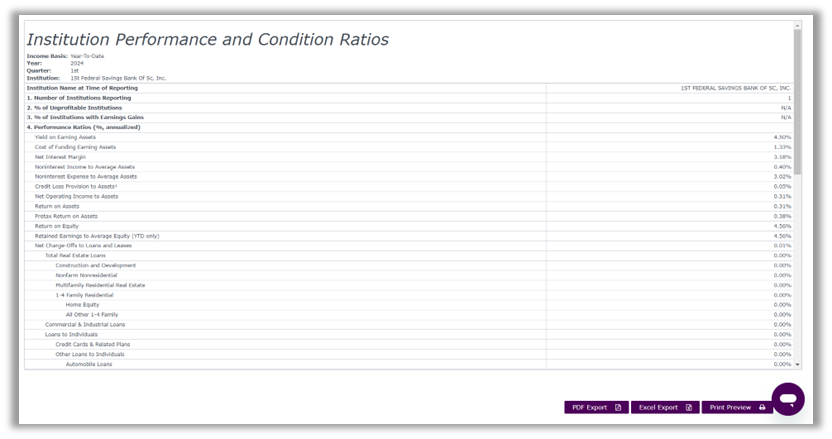The image size is (832, 439).
Task: Click Institution Name at Time of Reporting header
Action: [x=82, y=88]
